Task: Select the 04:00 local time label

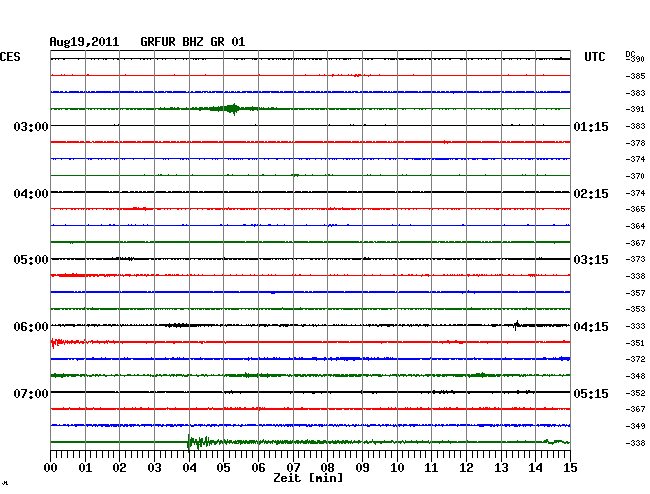Action: pos(31,194)
